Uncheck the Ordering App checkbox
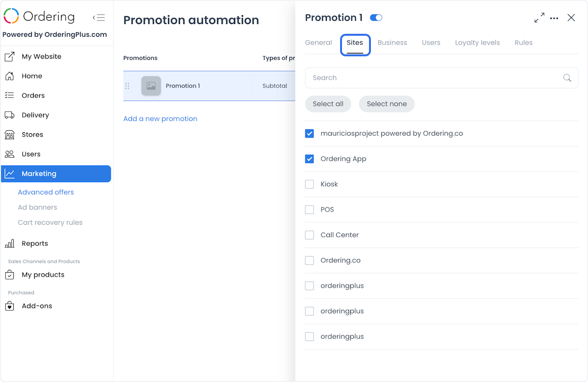This screenshot has width=588, height=382. (310, 159)
